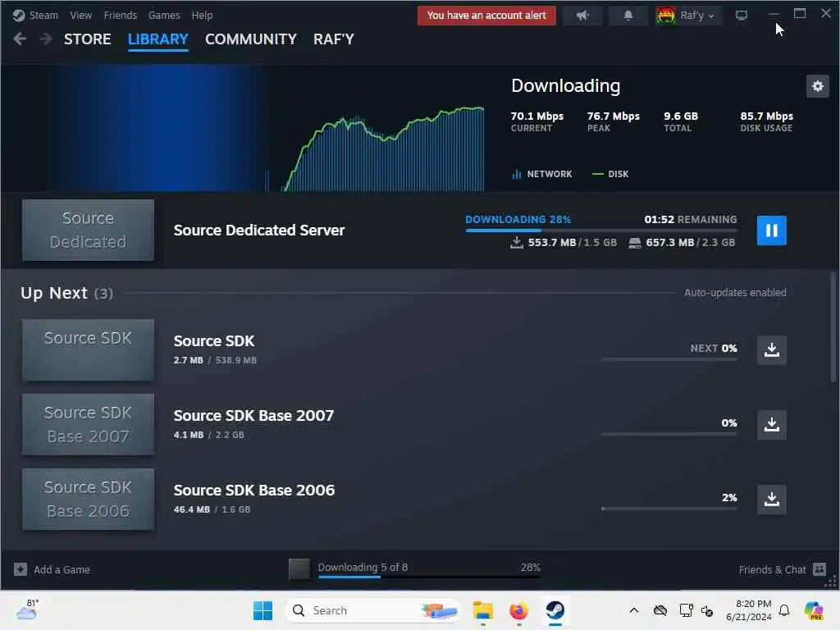Click the Source Dedicated Server thumbnail

click(88, 231)
